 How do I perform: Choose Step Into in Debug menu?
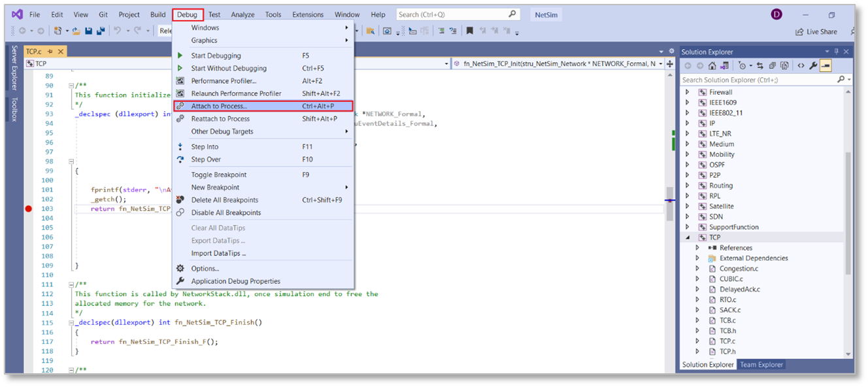[x=263, y=147]
